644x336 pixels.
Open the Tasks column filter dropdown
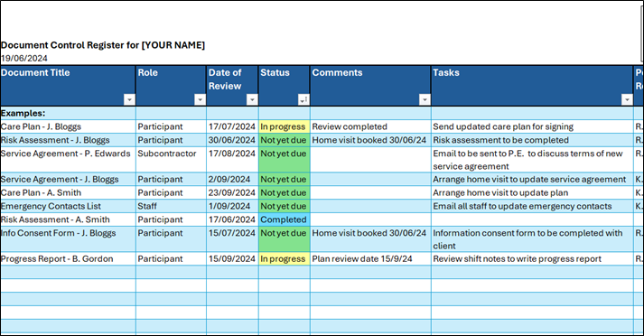coord(627,100)
